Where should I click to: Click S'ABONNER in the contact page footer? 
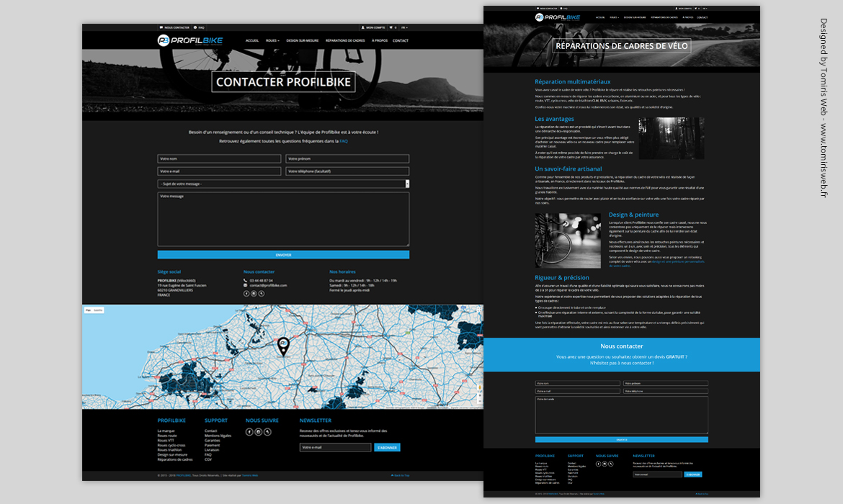(x=387, y=447)
